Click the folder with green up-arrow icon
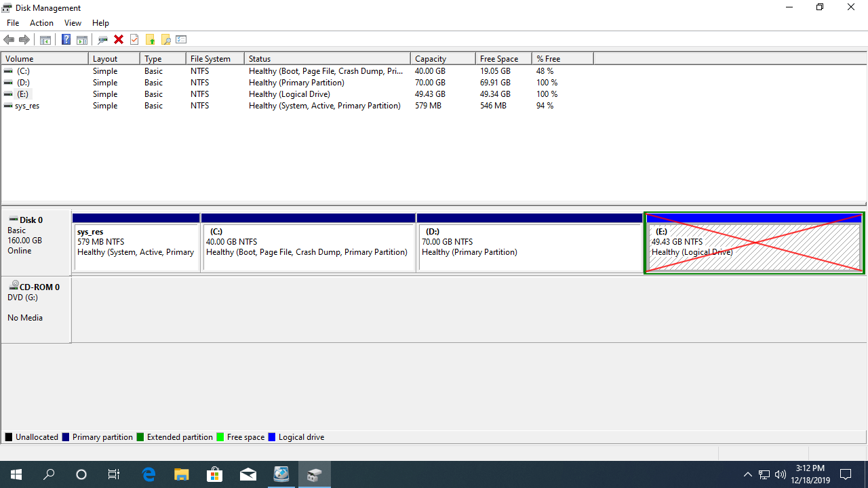This screenshot has height=488, width=868. click(150, 40)
